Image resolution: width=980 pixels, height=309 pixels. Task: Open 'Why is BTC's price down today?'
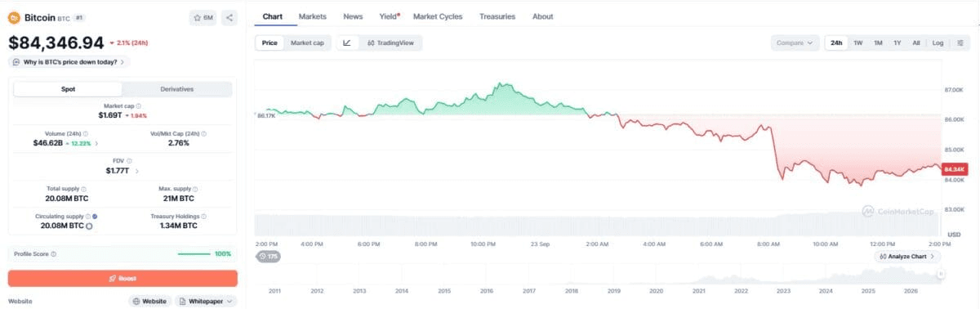pyautogui.click(x=69, y=61)
